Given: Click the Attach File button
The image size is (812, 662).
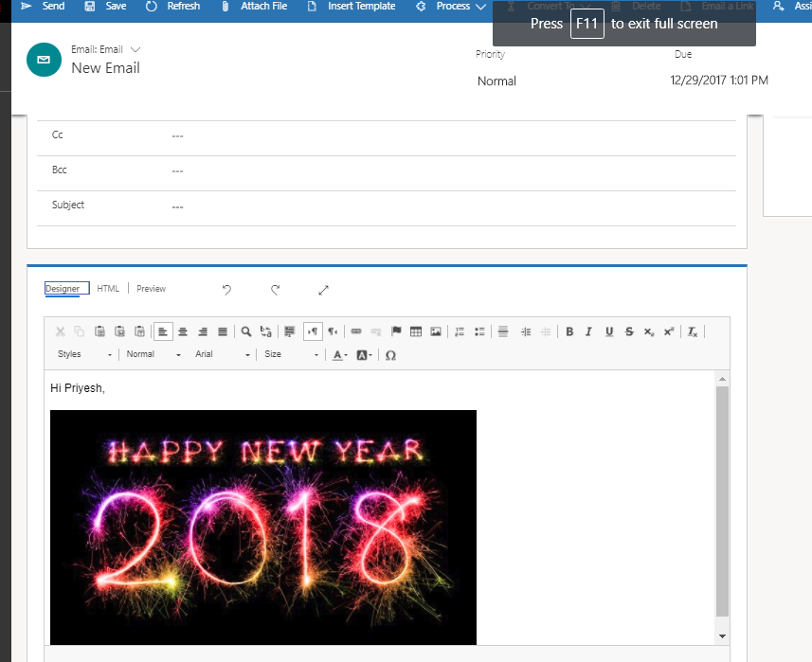Looking at the screenshot, I should point(254,7).
